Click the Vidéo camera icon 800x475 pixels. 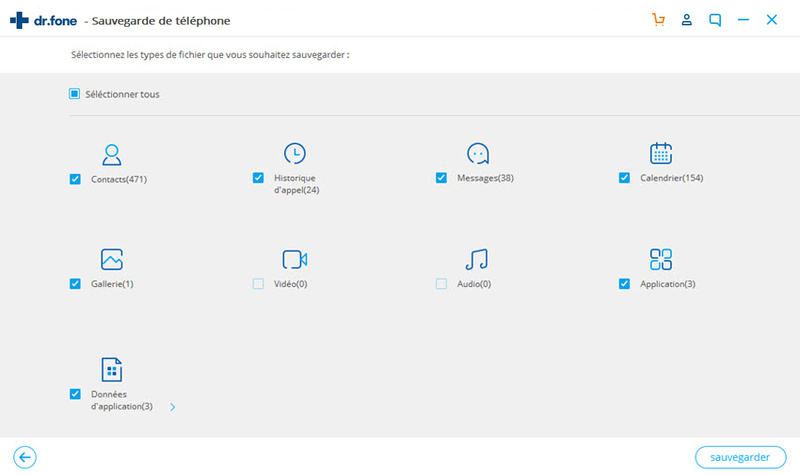(x=294, y=259)
